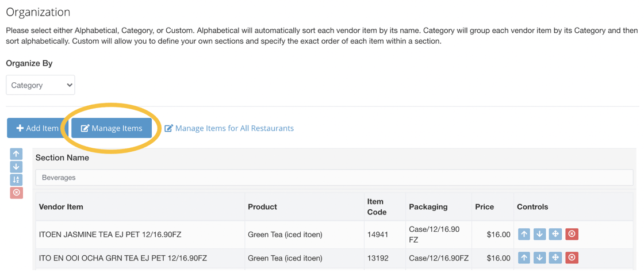Delete the Beverages section
This screenshot has width=644, height=280.
tap(16, 193)
